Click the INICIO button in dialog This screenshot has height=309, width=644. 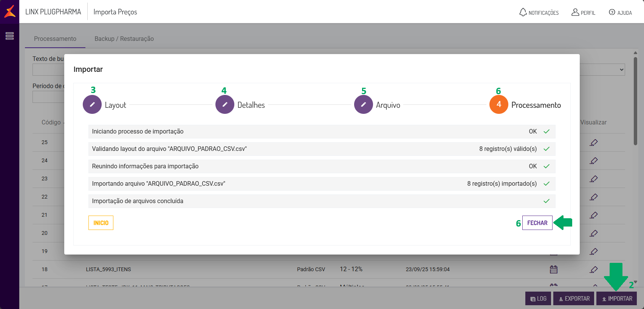(x=101, y=223)
